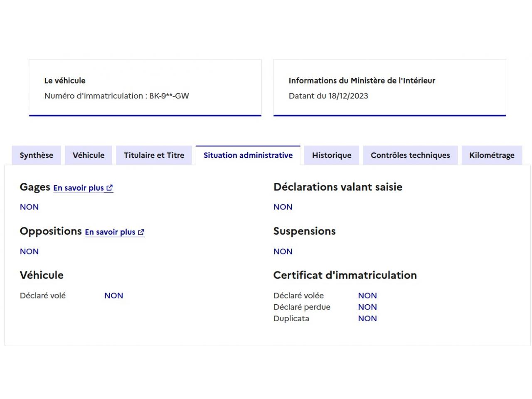Show the Kilométrage tab
The image size is (532, 399).
[x=492, y=155]
